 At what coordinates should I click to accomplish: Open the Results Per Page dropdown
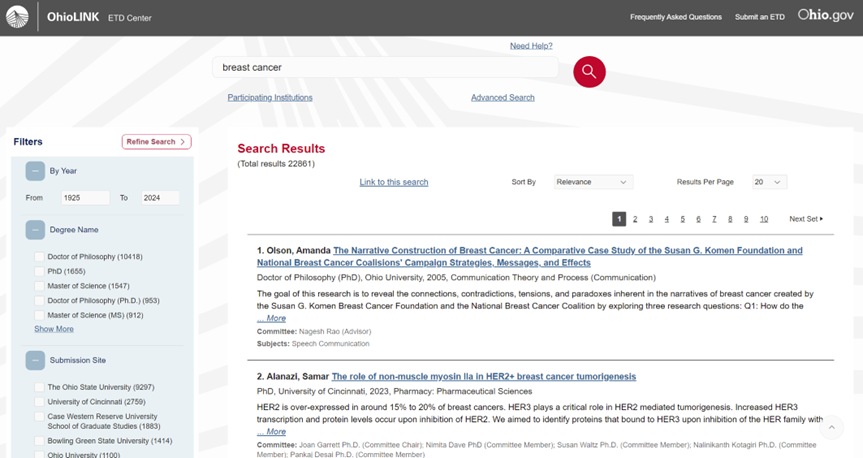(x=769, y=182)
